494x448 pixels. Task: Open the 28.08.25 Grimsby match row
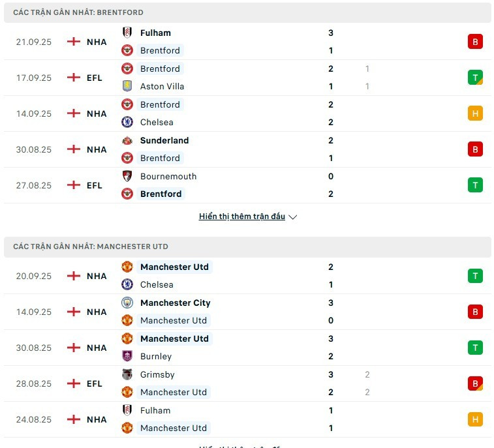pos(247,383)
